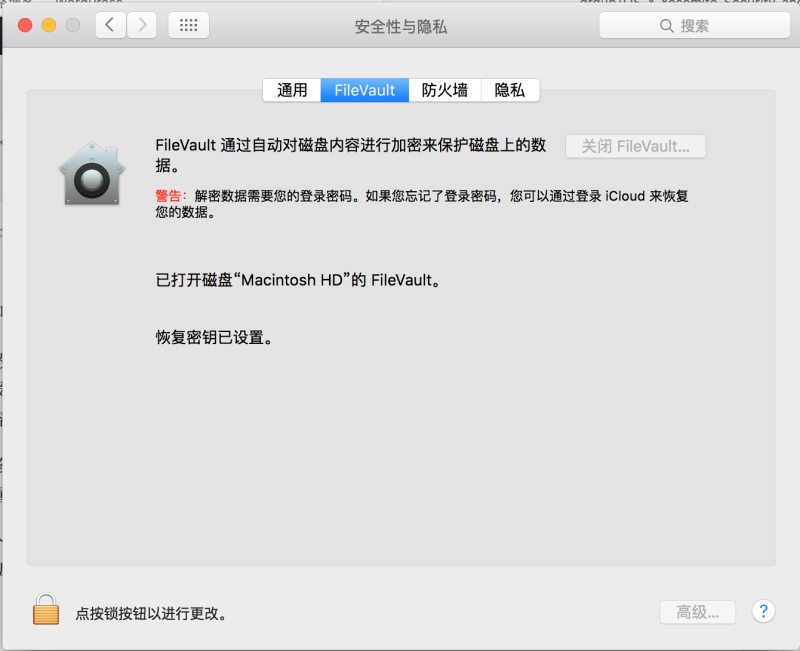Open previous preference pane via back chevron
This screenshot has width=800, height=651.
pyautogui.click(x=110, y=25)
